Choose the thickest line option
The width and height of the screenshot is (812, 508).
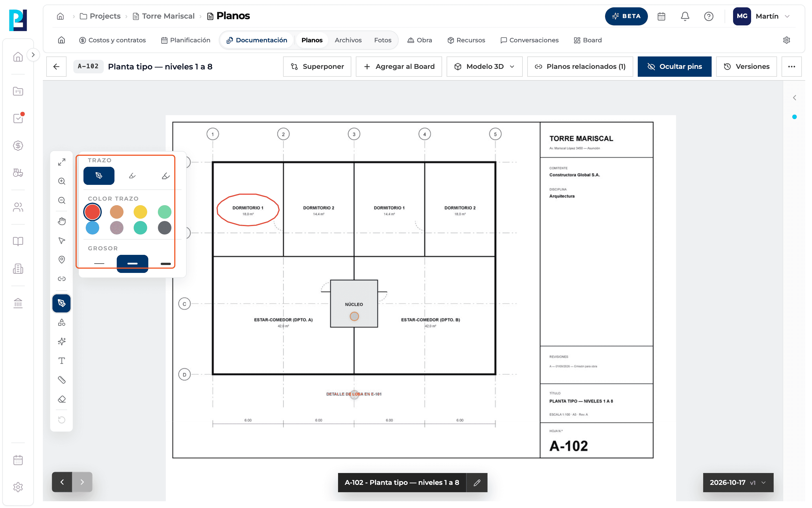click(x=166, y=264)
